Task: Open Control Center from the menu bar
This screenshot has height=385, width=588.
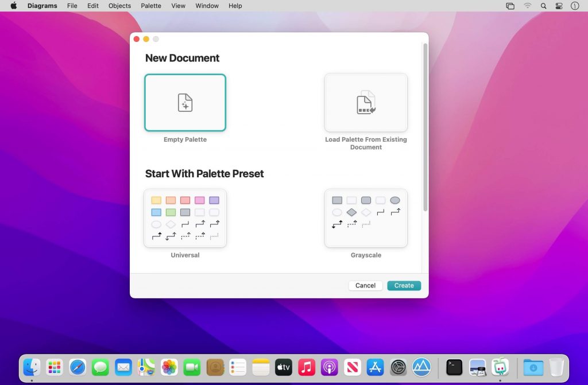Action: point(559,6)
